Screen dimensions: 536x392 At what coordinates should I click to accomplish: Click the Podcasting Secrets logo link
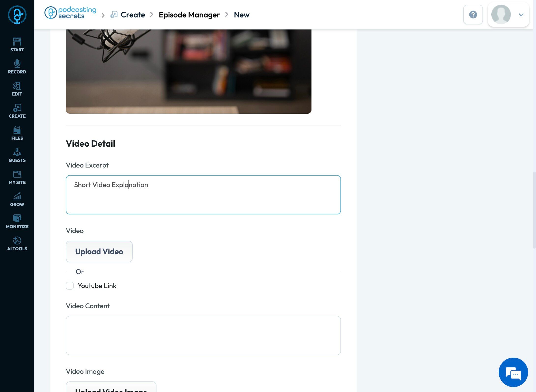pos(70,13)
